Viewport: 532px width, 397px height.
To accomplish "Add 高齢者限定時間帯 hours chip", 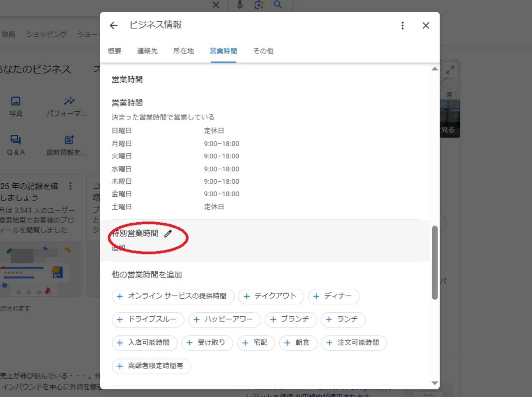I will pos(151,366).
